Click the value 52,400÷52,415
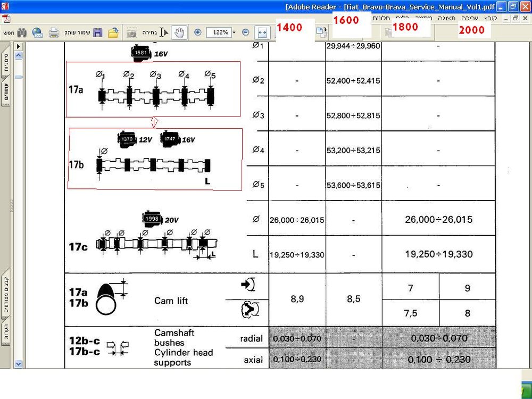The height and width of the screenshot is (399, 532). point(353,81)
